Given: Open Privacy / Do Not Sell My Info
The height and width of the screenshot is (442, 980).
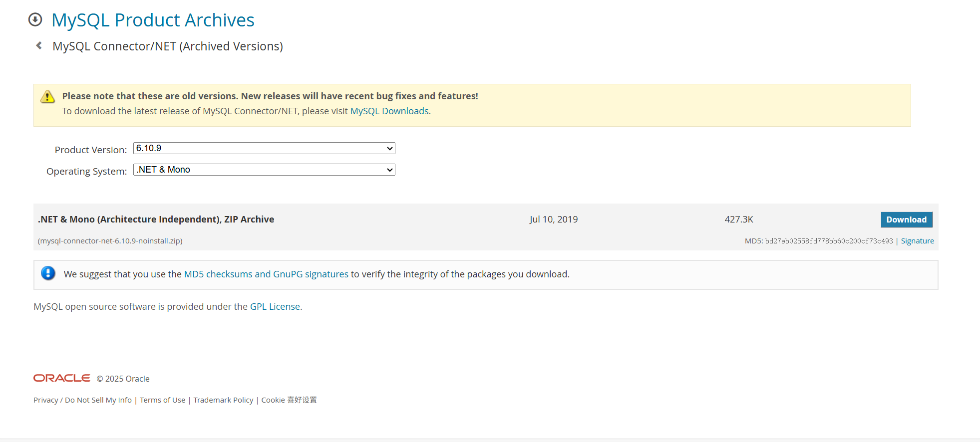Looking at the screenshot, I should tap(82, 400).
